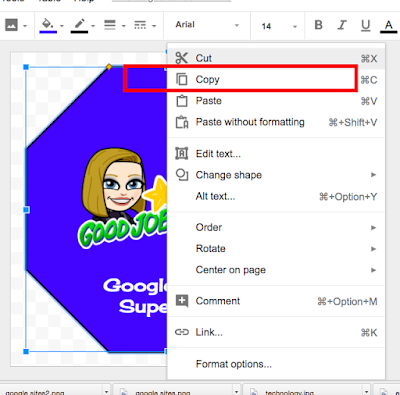Click the add comment plus icon
Image resolution: width=400 pixels, height=395 pixels.
pyautogui.click(x=182, y=301)
